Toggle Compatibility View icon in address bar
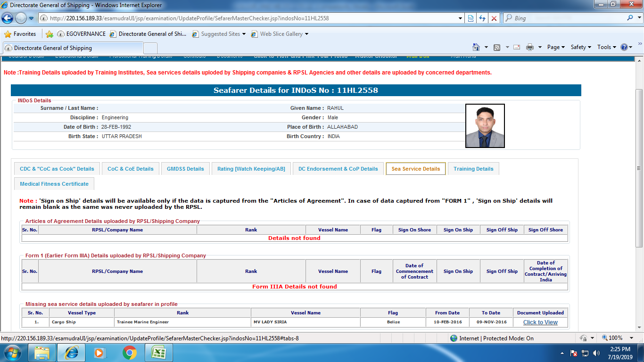Image resolution: width=644 pixels, height=362 pixels. click(x=471, y=18)
